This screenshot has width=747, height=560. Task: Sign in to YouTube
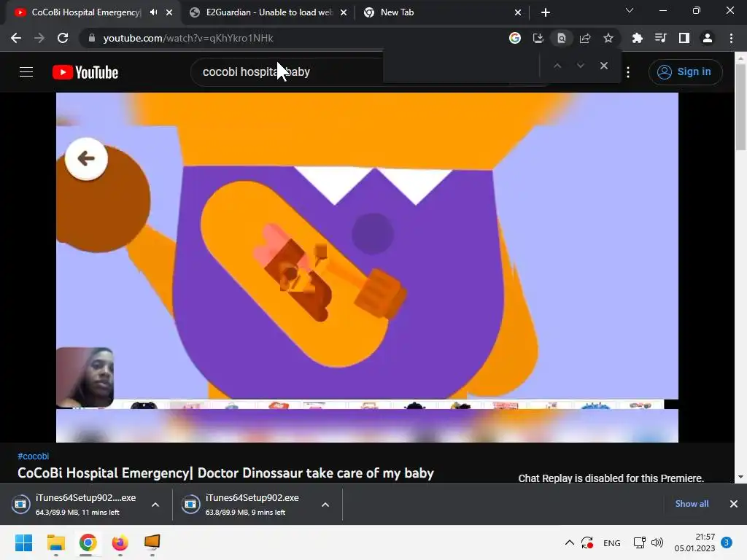pos(685,72)
